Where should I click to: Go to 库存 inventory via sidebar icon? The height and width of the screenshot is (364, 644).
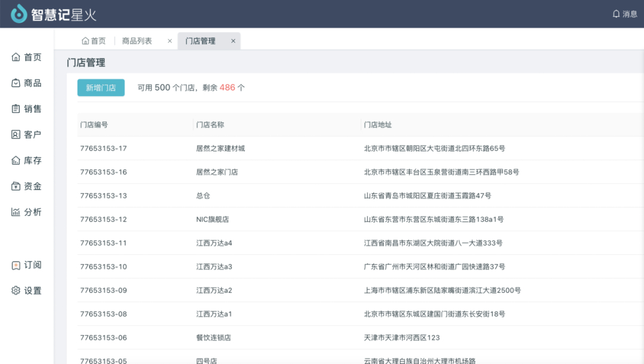(16, 161)
